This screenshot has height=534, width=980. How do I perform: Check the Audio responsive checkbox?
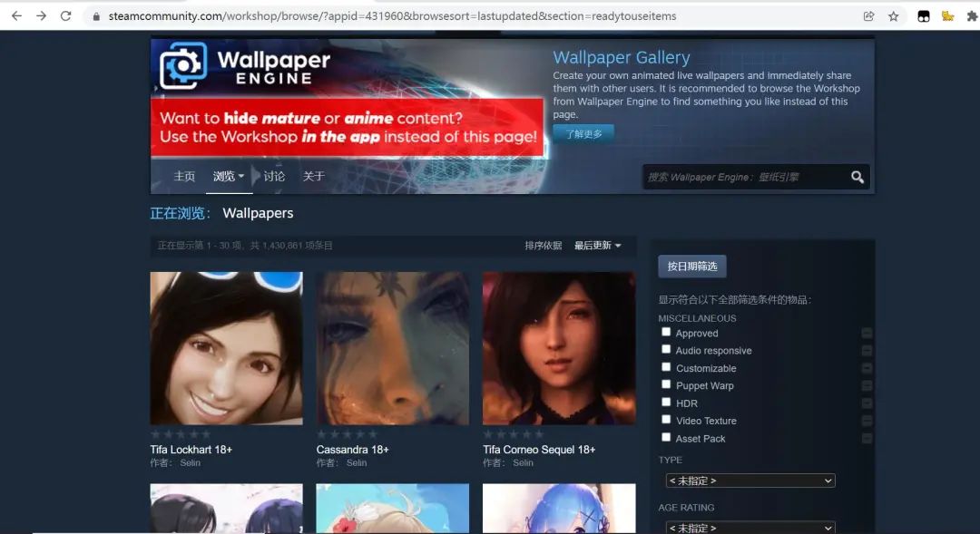point(666,350)
